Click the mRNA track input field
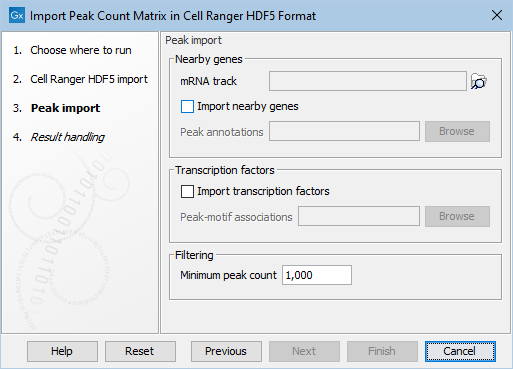The image size is (513, 369). point(368,81)
